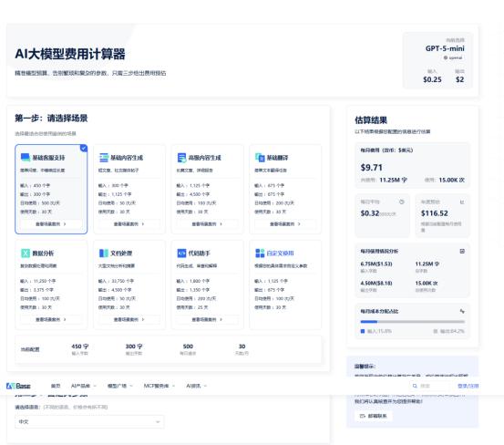Select the 基础内容生成 scenario title
Screen dimensions: 504x445
(x=127, y=158)
